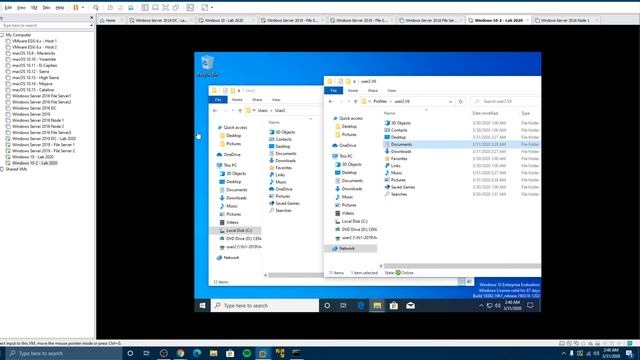The width and height of the screenshot is (640, 360).
Task: Select Network in user2.V6 navigation pane
Action: click(x=351, y=249)
